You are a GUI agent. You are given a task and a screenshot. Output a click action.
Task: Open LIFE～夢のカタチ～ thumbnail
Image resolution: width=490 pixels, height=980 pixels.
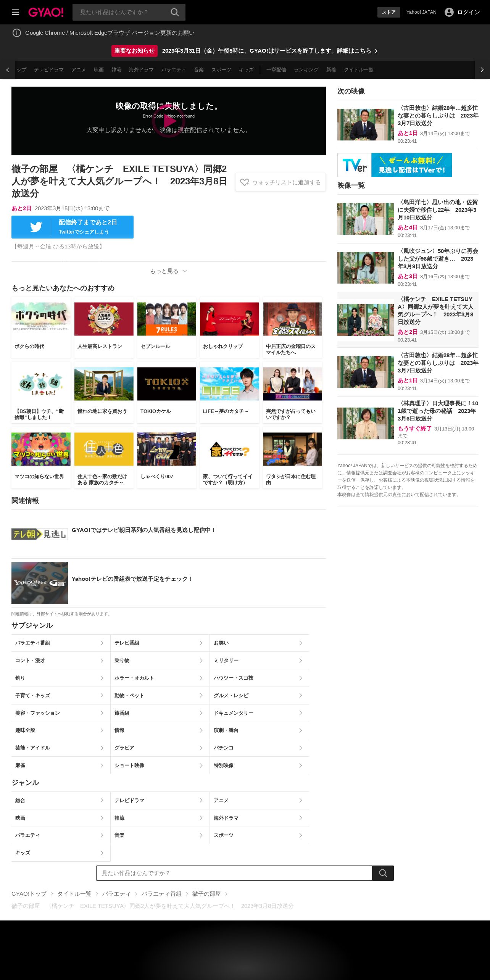[229, 384]
